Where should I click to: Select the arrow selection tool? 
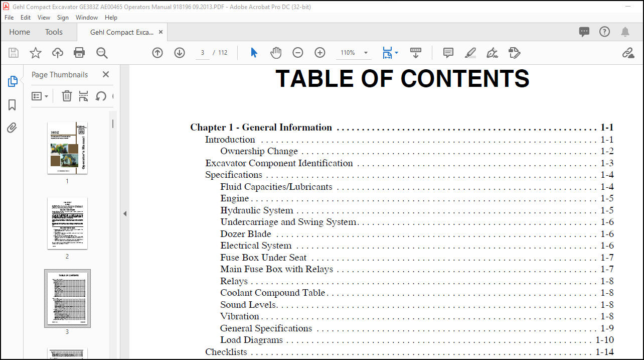point(254,53)
